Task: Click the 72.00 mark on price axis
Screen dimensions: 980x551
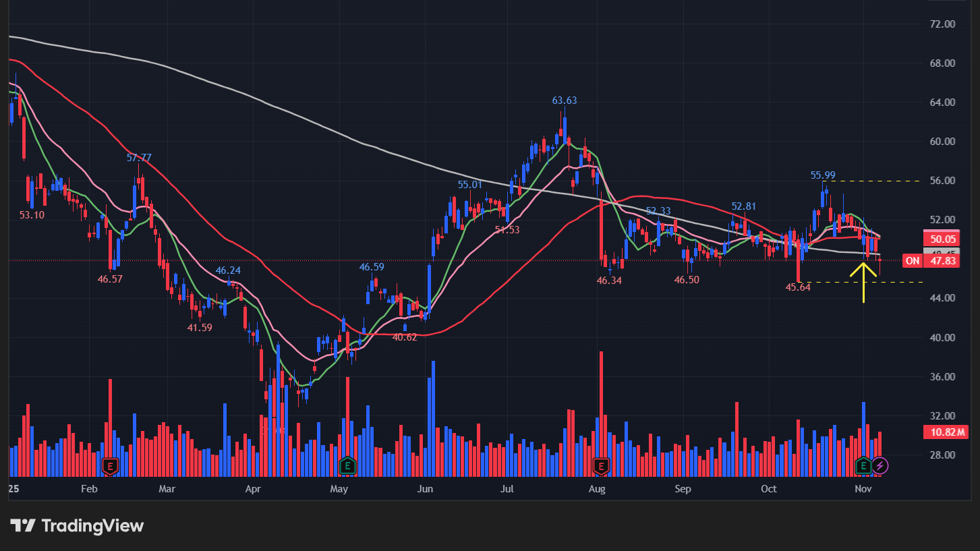Action: click(942, 24)
